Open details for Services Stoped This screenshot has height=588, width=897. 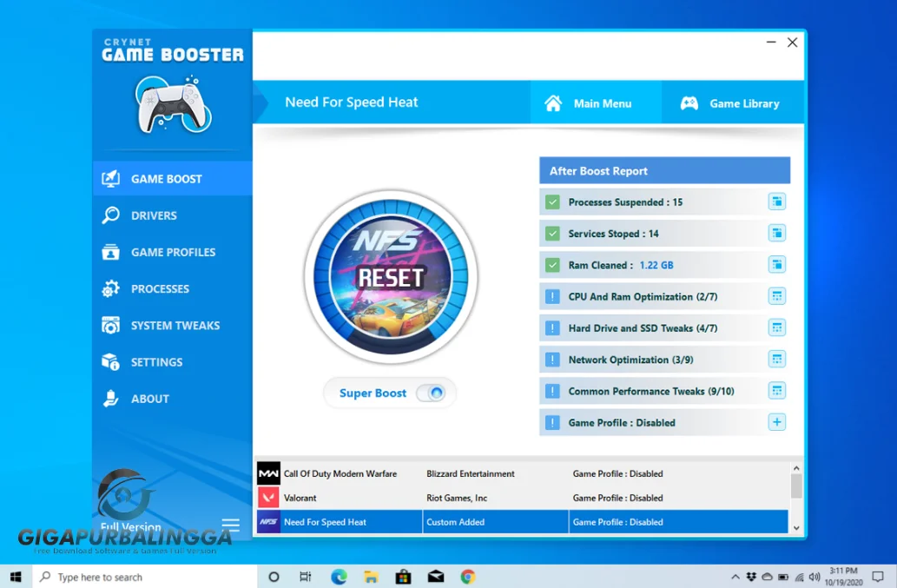tap(776, 233)
